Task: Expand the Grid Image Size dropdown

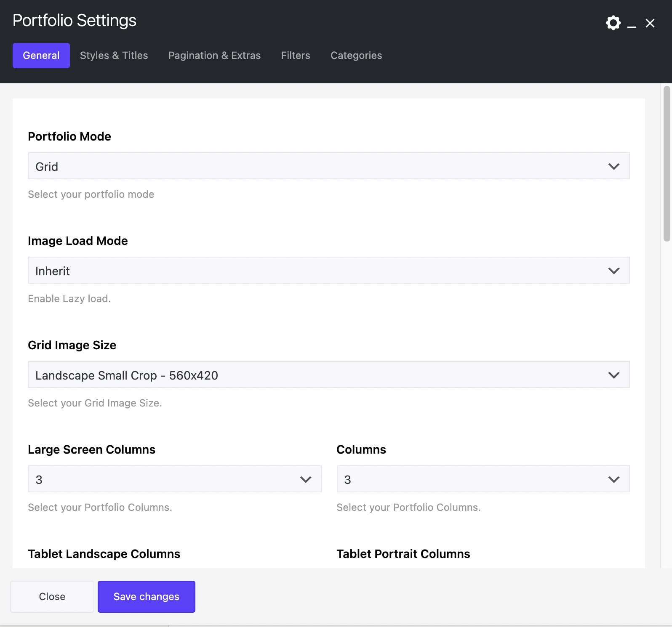Action: pos(328,375)
